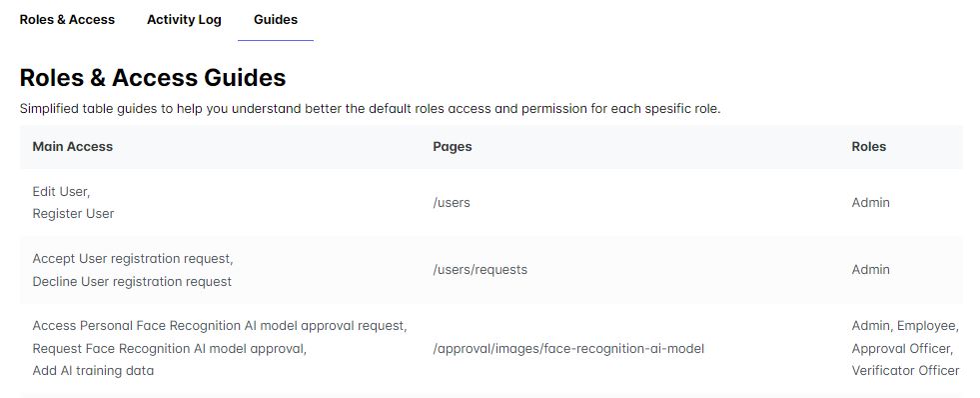Screen dimensions: 980x398
Task: Click Request Face Recognition AI model approval
Action: coord(170,349)
